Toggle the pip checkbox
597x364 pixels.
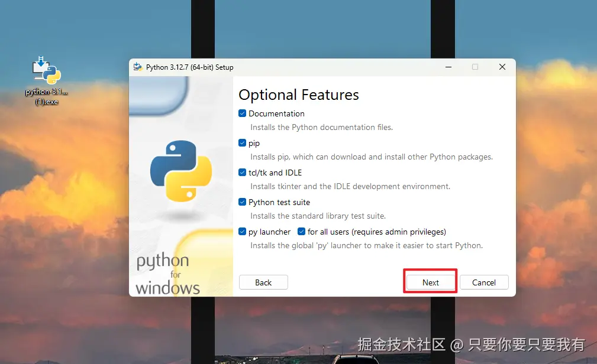pos(242,143)
